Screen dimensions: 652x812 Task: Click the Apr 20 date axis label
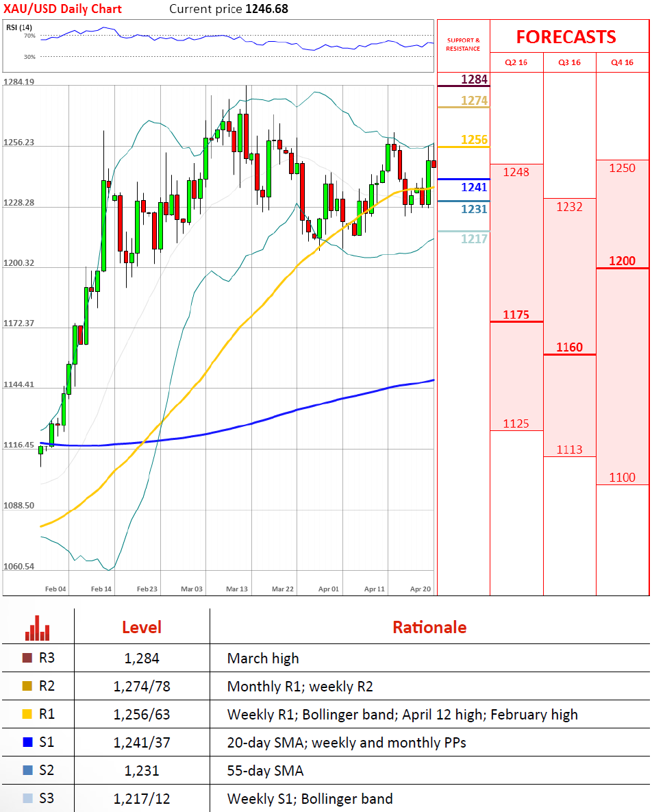pos(421,589)
